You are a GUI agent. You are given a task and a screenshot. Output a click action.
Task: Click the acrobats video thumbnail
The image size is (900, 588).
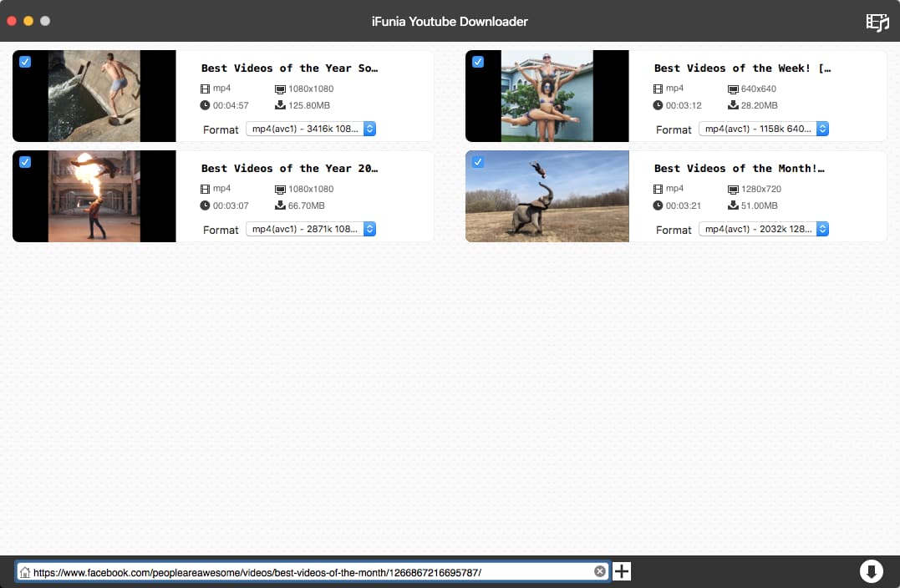pyautogui.click(x=547, y=96)
